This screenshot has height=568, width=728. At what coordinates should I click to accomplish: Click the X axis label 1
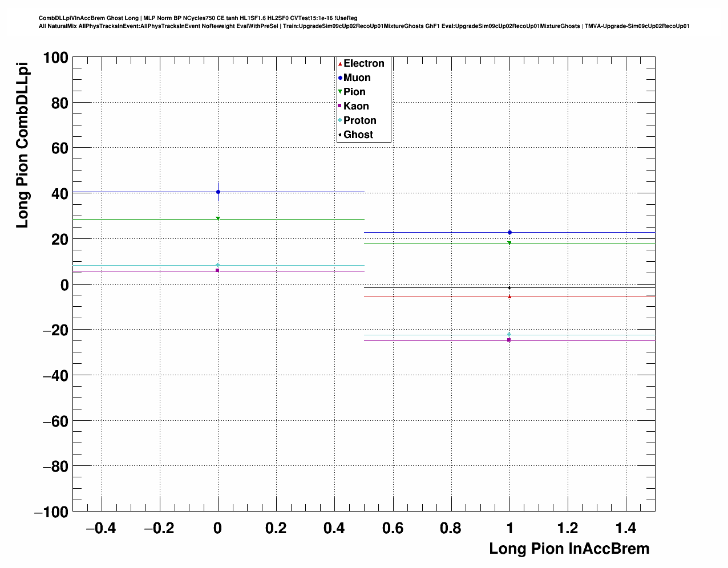pyautogui.click(x=509, y=528)
